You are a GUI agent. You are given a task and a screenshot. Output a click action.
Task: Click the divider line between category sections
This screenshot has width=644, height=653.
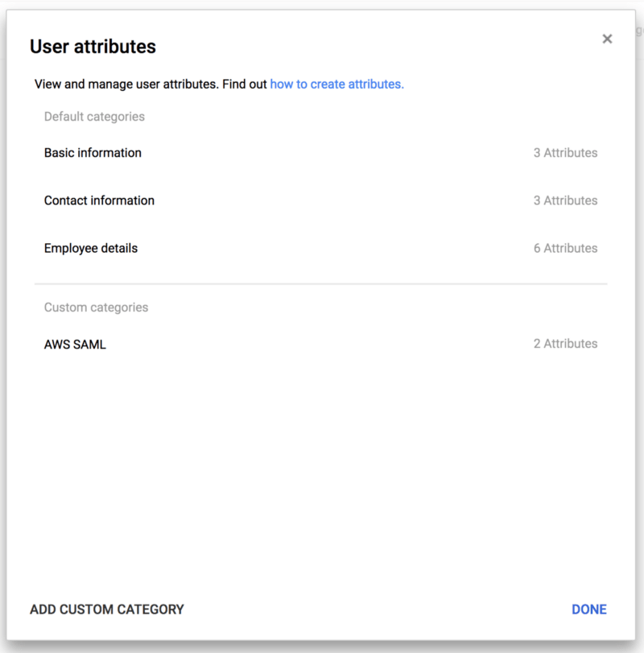[320, 284]
